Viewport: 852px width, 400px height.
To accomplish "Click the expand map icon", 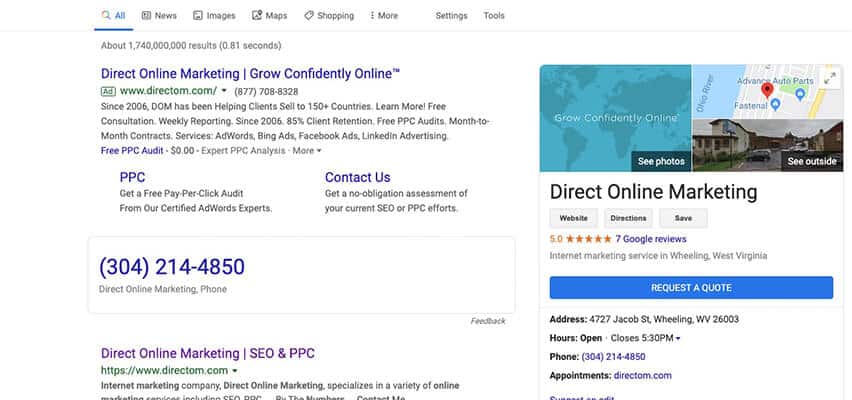I will coord(829,79).
